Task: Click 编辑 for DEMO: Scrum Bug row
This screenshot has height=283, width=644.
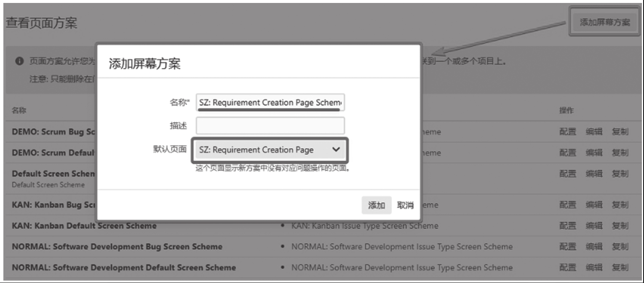Action: click(594, 132)
